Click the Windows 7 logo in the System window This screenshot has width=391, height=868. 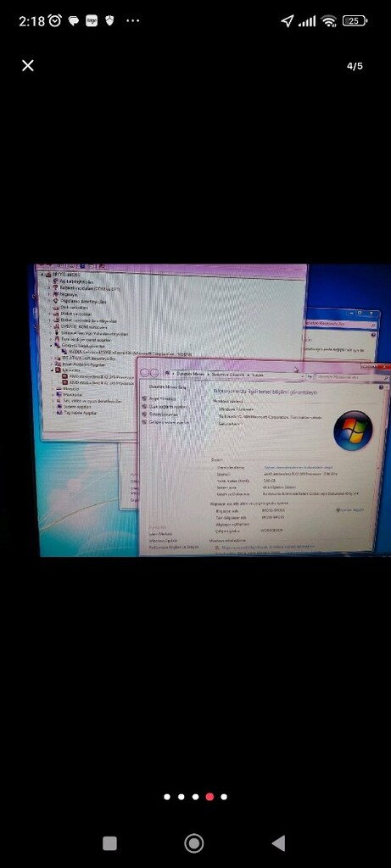pos(353,430)
